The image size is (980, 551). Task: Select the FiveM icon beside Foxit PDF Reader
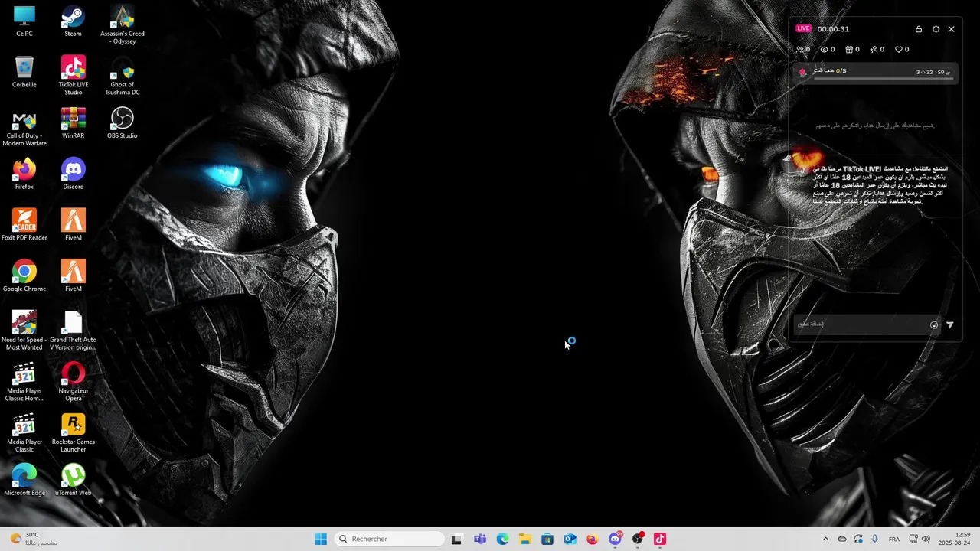(73, 225)
